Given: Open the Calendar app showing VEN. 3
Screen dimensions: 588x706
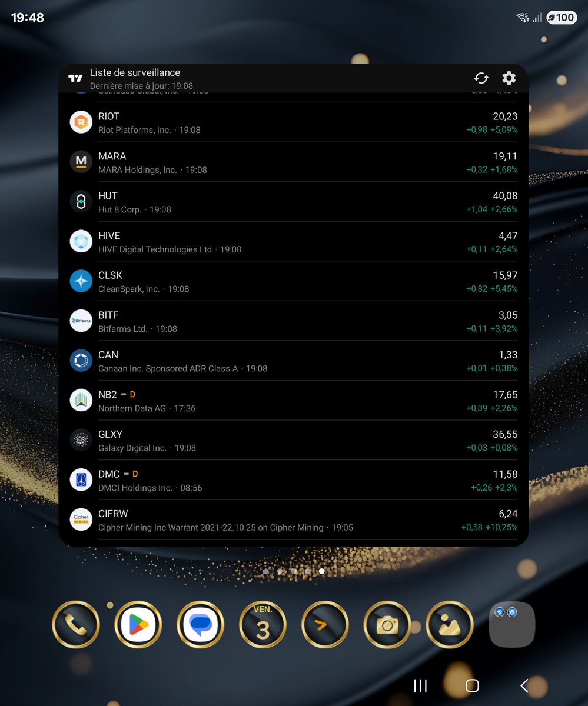Looking at the screenshot, I should tap(263, 625).
